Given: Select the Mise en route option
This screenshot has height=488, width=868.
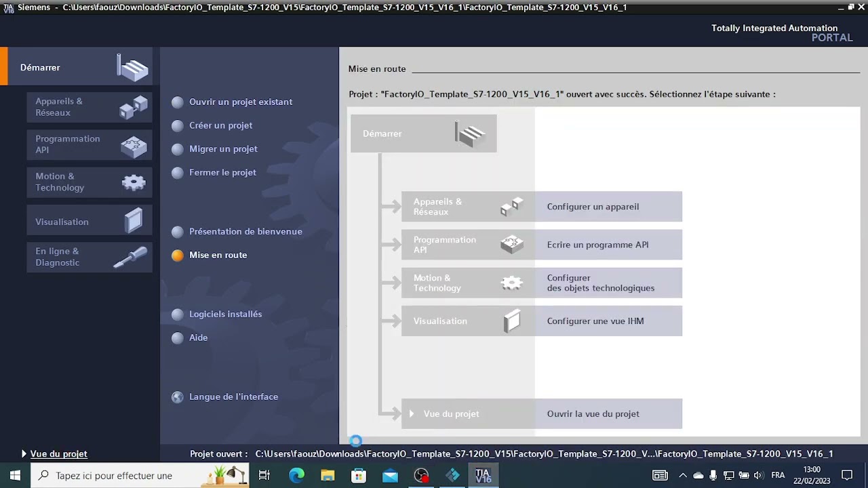Looking at the screenshot, I should 209,256.
